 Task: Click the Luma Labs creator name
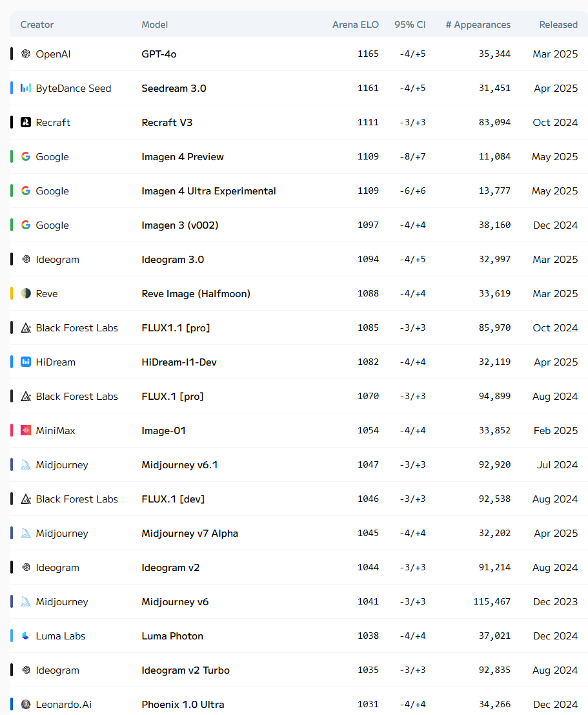pos(60,636)
